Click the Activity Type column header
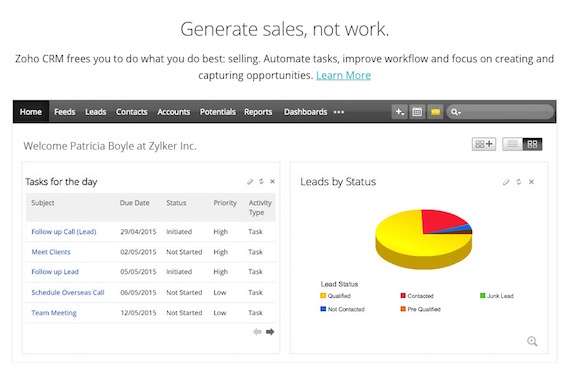 (260, 208)
